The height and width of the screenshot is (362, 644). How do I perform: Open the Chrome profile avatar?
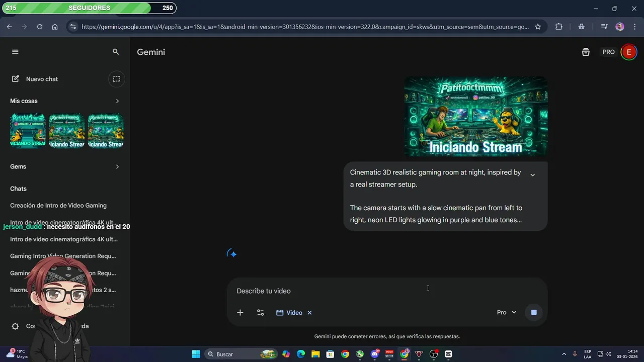tap(620, 27)
